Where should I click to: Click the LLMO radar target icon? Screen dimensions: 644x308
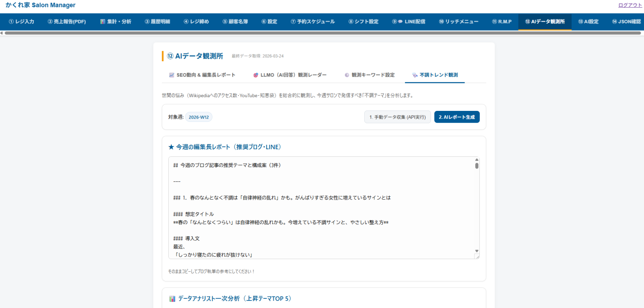tap(256, 75)
